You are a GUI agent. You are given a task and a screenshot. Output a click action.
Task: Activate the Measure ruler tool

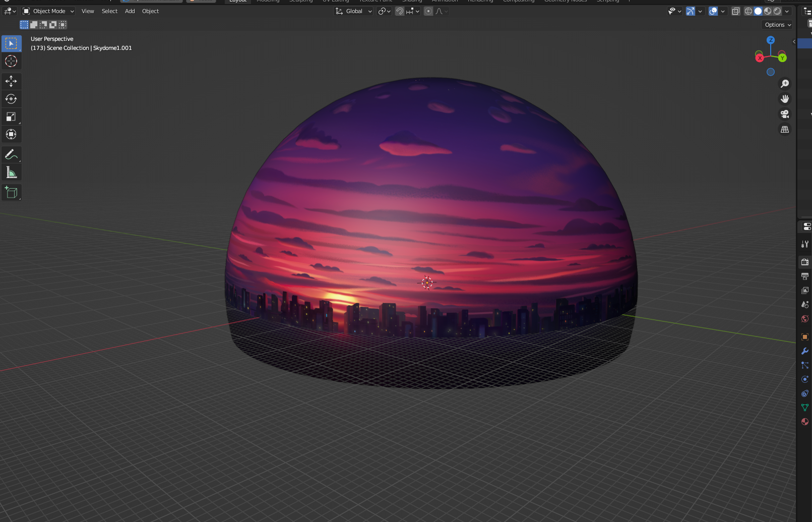tap(11, 172)
